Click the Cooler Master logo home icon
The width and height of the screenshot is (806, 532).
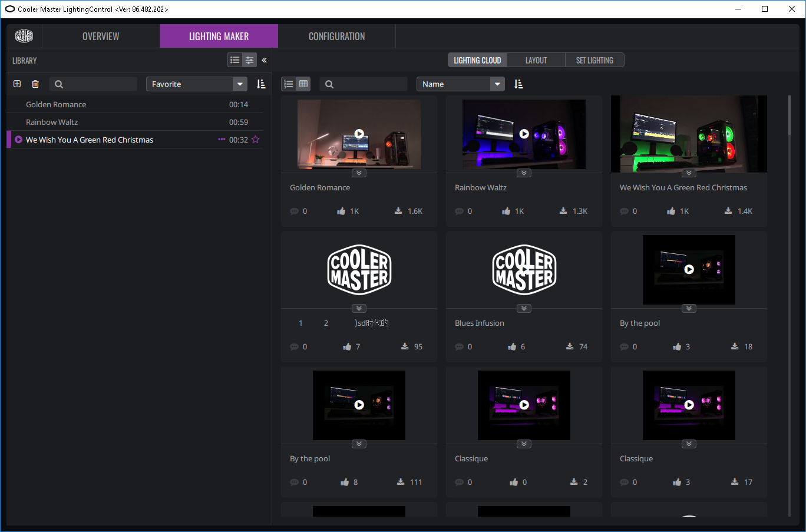pyautogui.click(x=24, y=36)
